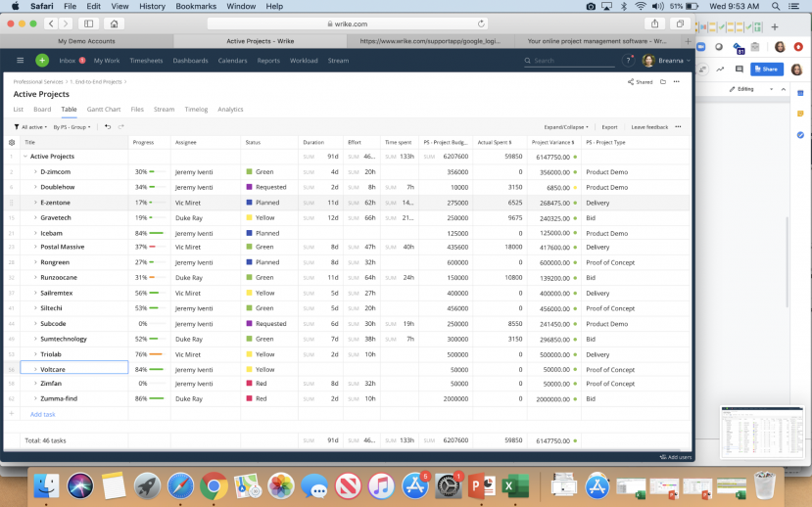The width and height of the screenshot is (812, 507).
Task: Click the Professional Services breadcrumb
Action: click(x=38, y=82)
